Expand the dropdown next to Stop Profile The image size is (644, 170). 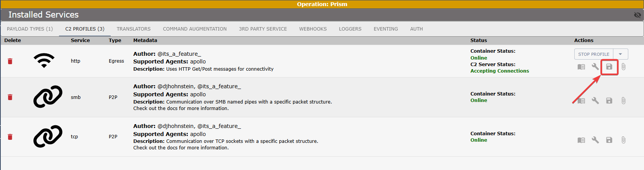[621, 54]
